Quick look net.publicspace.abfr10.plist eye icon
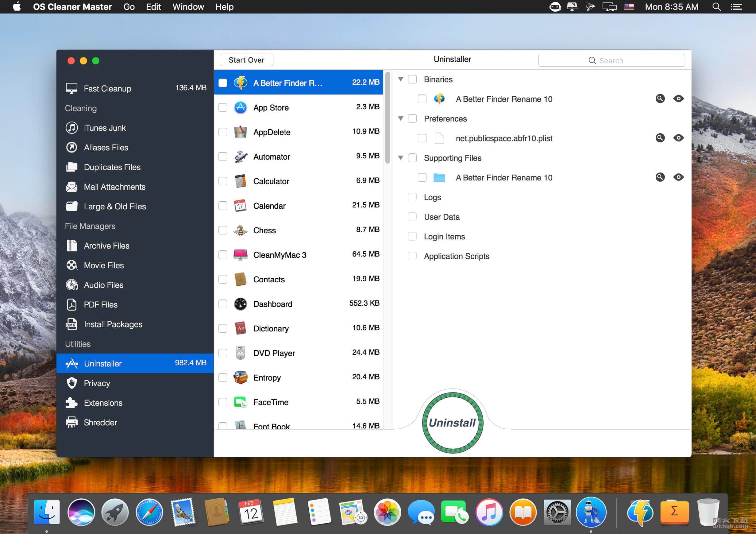The image size is (756, 534). click(x=679, y=138)
